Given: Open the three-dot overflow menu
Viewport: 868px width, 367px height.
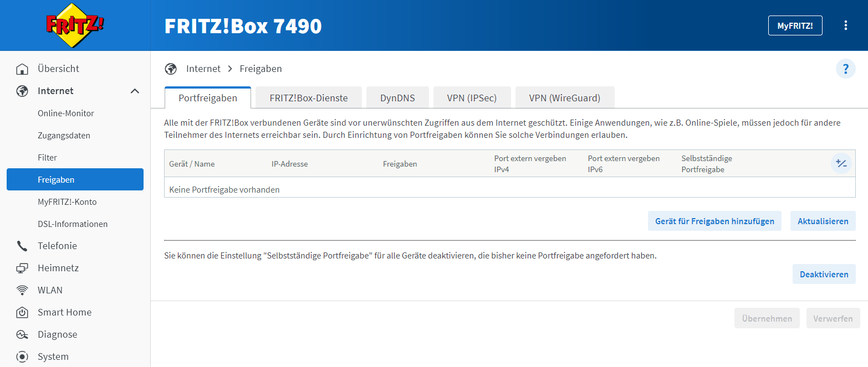Looking at the screenshot, I should [x=845, y=25].
